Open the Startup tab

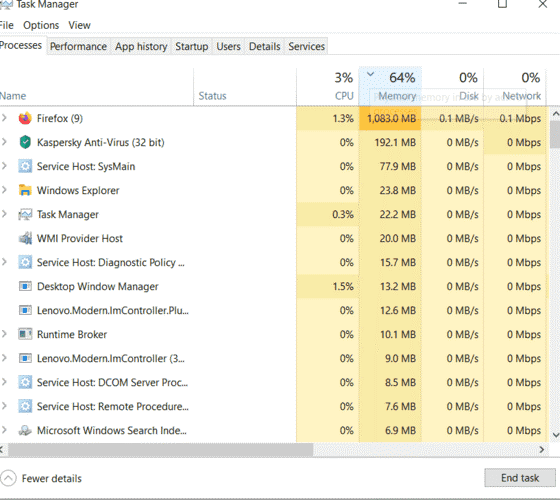tap(191, 46)
